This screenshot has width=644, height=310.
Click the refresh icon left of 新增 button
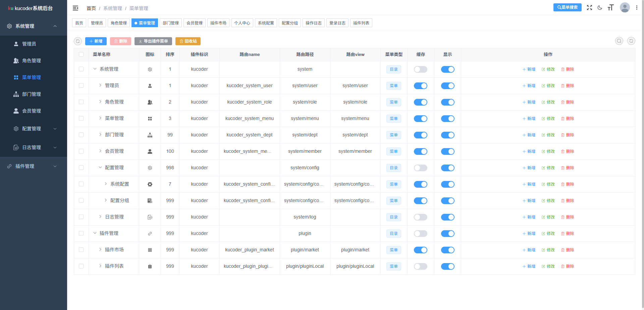[78, 41]
